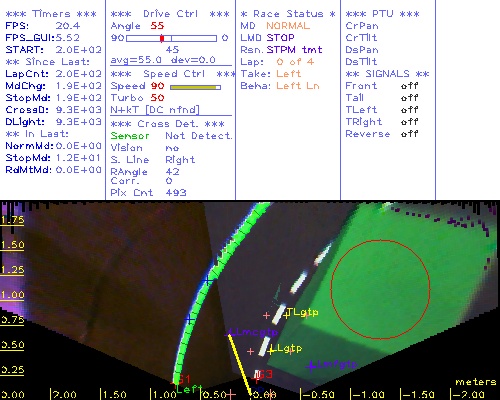Click the red marker on Angle slider
The height and width of the screenshot is (400, 500).
[162, 38]
